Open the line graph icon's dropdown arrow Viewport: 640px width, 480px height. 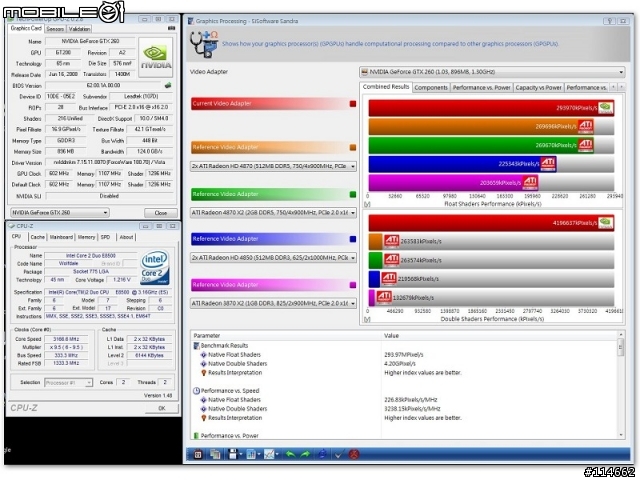pos(277,454)
